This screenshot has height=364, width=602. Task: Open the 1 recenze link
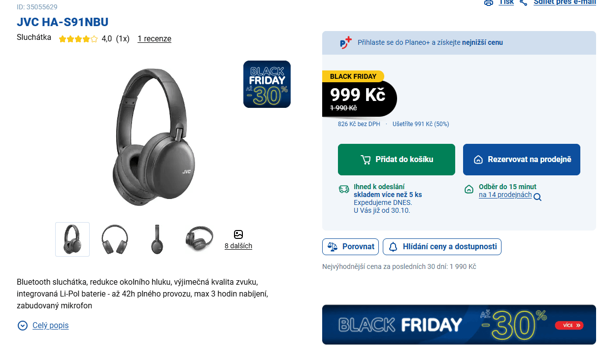(154, 39)
